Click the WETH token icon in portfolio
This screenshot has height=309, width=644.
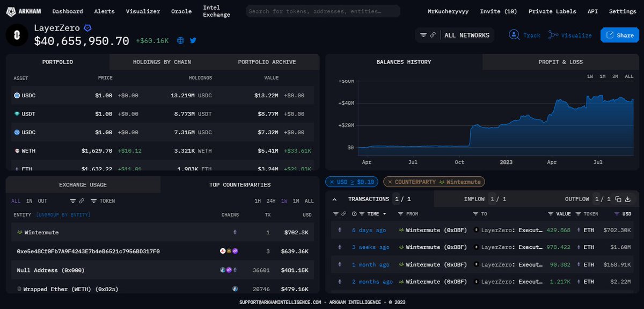click(17, 151)
